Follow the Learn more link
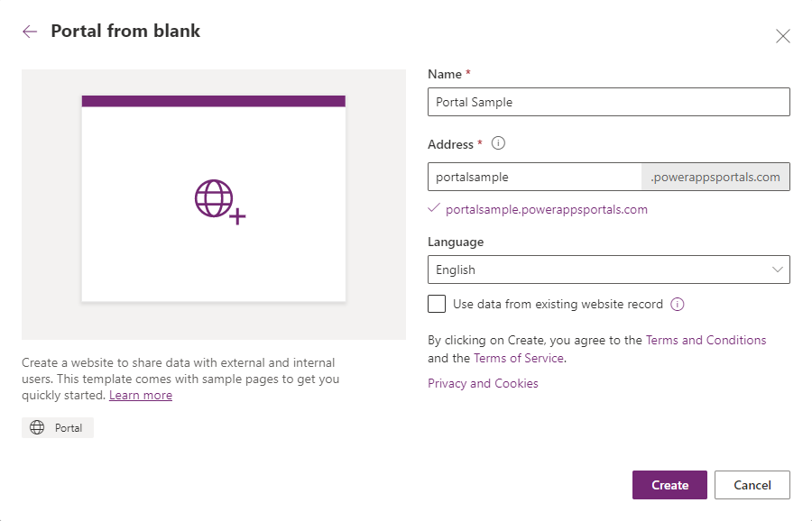The height and width of the screenshot is (521, 812). pyautogui.click(x=141, y=395)
